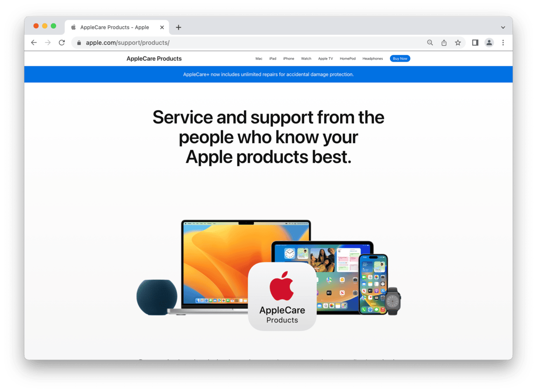Bookmark this page with the star icon

tap(458, 43)
